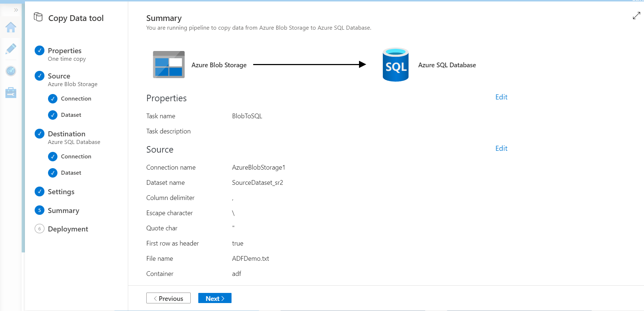Viewport: 644px width, 311px height.
Task: Open Destination Dataset sub-step
Action: click(71, 173)
